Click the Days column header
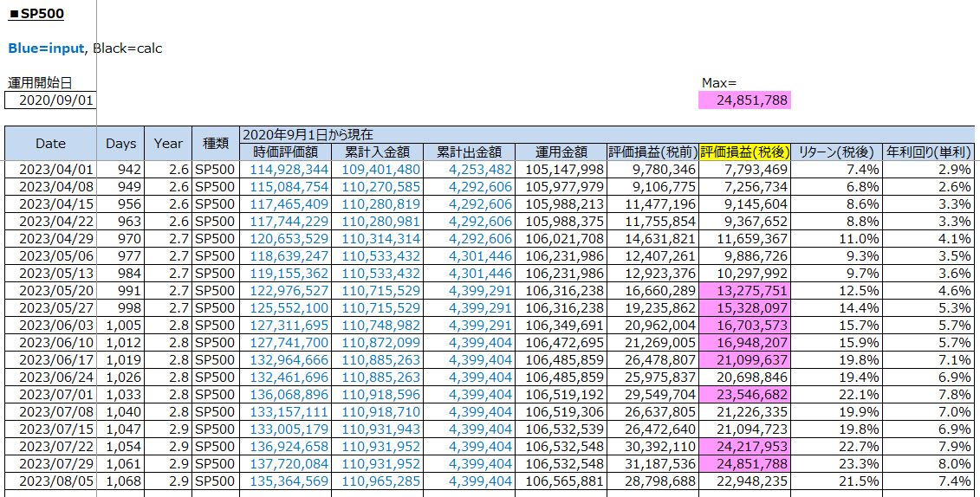 [x=120, y=144]
